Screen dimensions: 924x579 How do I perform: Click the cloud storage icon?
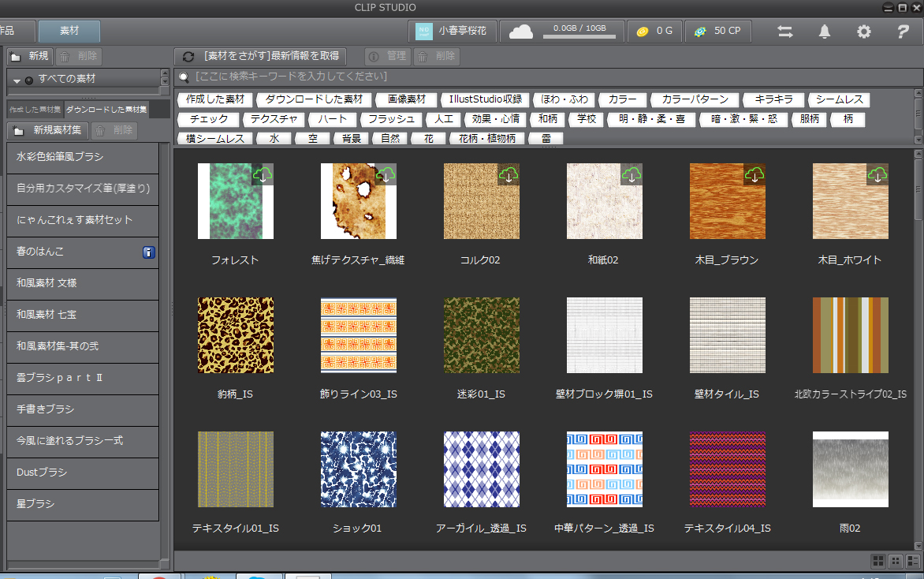tap(521, 32)
